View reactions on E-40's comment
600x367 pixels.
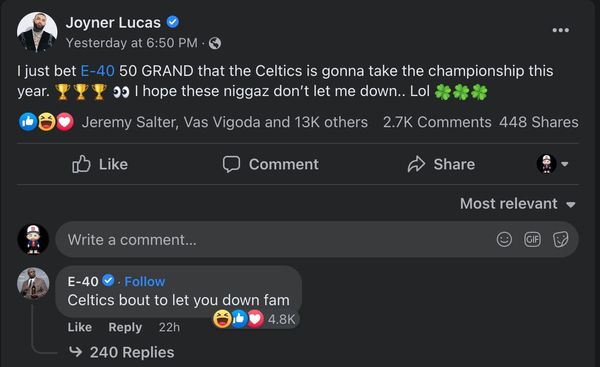pyautogui.click(x=255, y=319)
